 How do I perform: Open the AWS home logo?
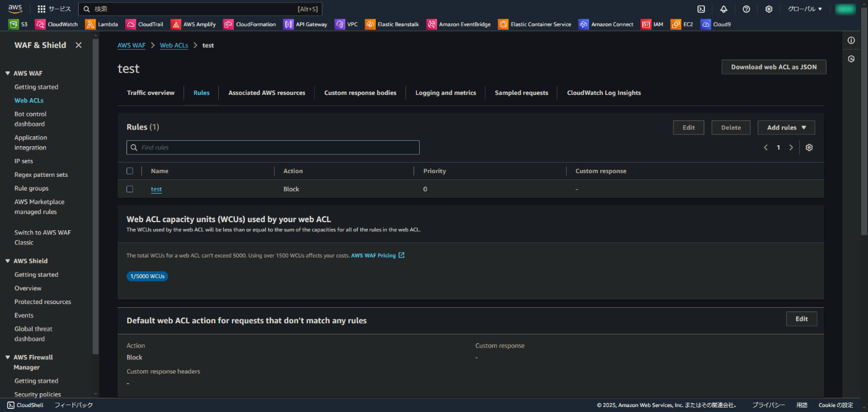click(15, 9)
